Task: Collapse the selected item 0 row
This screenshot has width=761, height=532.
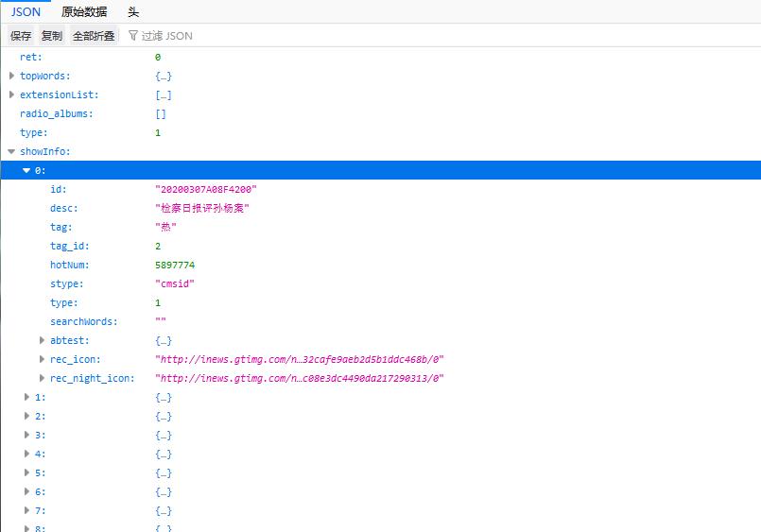Action: pyautogui.click(x=26, y=170)
